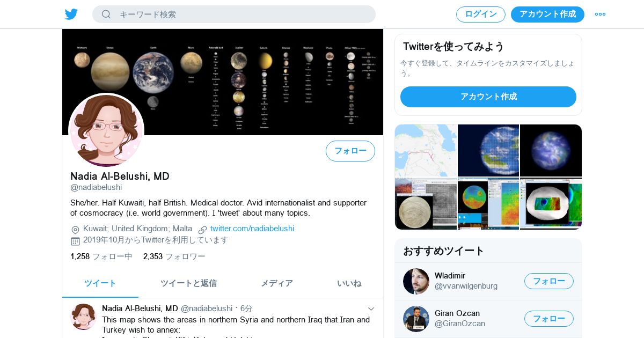Click the ログイン button
The height and width of the screenshot is (338, 644).
[x=481, y=14]
